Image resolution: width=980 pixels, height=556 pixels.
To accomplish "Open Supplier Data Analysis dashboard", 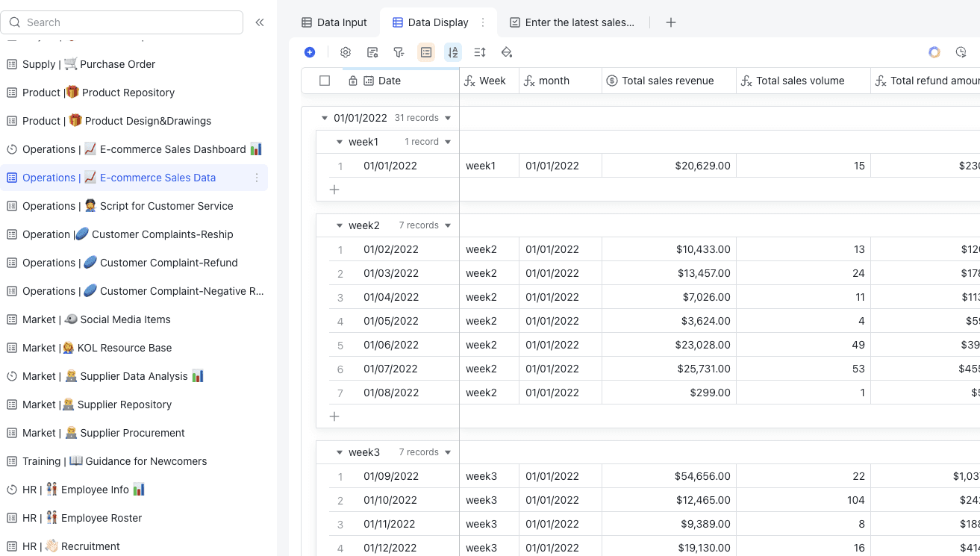I will [x=134, y=376].
